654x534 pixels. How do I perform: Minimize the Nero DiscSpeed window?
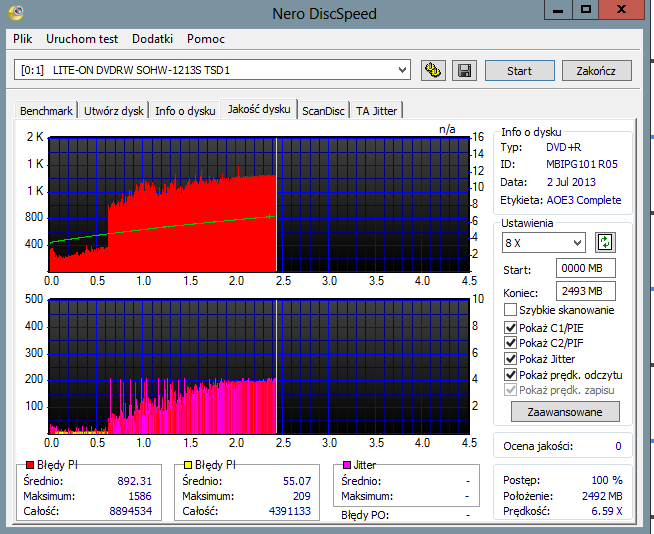point(558,10)
